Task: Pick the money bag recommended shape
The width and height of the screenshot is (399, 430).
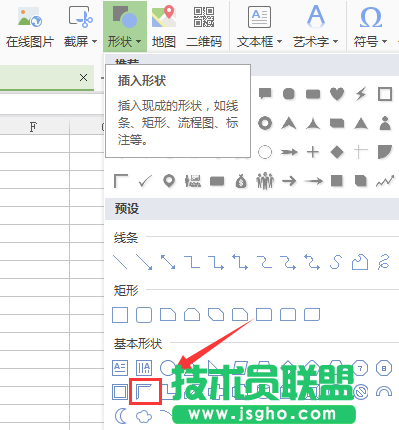Action: [x=241, y=182]
